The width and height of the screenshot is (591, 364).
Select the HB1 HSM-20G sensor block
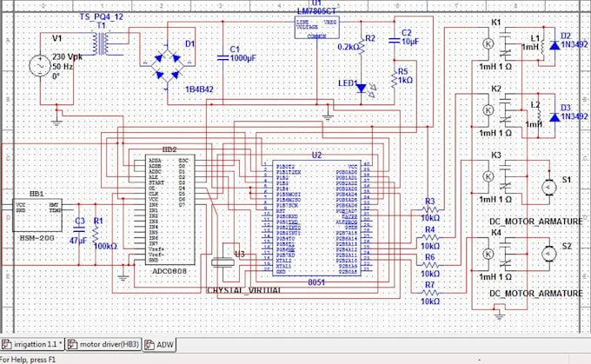click(37, 215)
